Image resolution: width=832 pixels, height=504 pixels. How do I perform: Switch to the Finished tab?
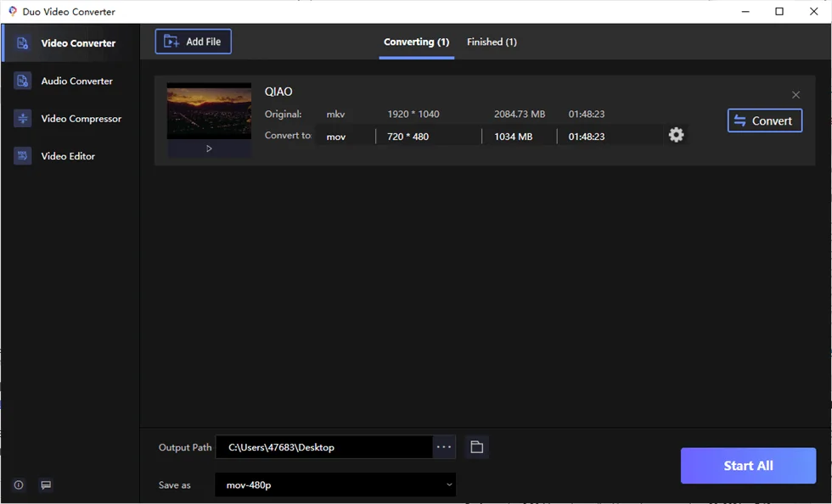[x=492, y=41]
